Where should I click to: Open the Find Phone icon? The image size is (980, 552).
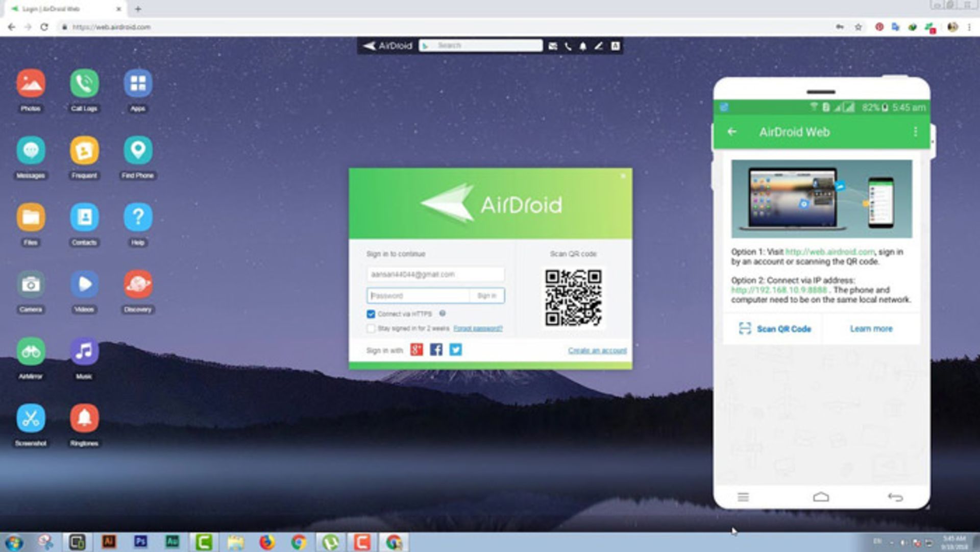(x=138, y=151)
